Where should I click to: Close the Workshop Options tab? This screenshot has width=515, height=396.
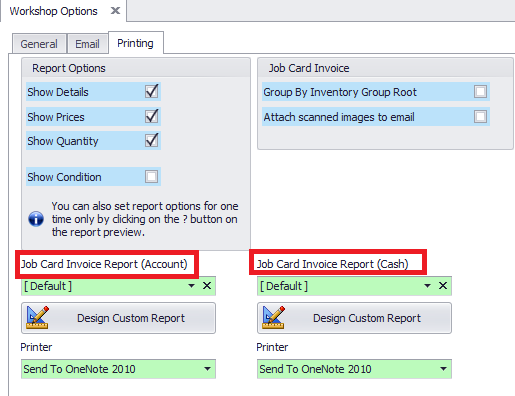(x=115, y=11)
